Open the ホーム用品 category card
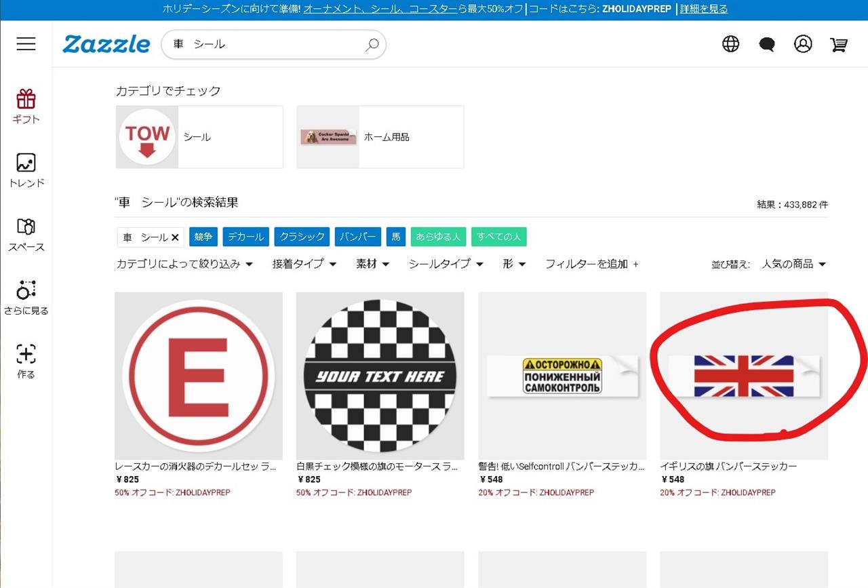Viewport: 868px width, 588px height. point(380,137)
